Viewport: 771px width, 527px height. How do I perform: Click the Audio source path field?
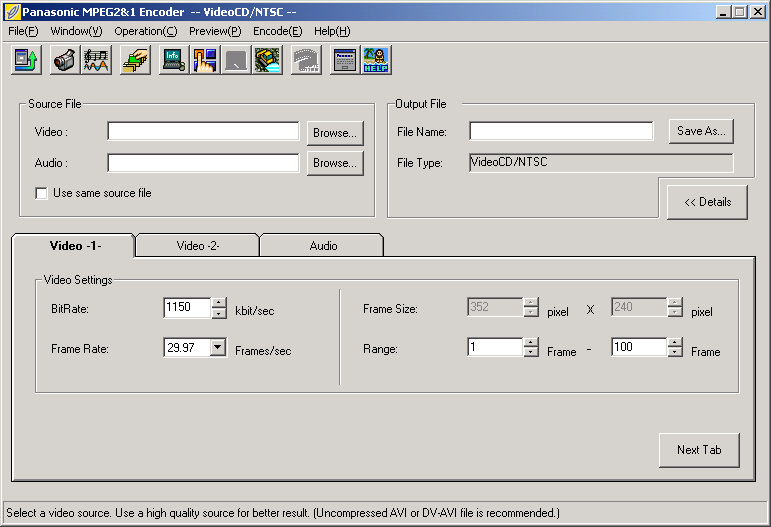203,162
